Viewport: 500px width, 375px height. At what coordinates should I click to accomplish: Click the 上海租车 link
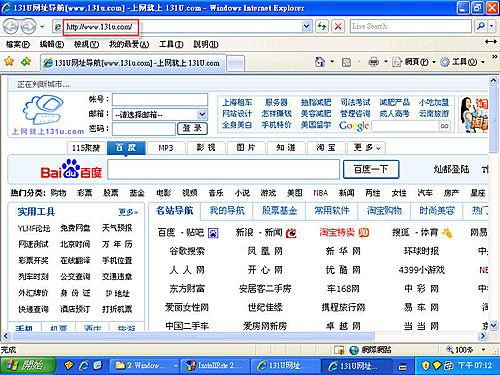click(237, 102)
